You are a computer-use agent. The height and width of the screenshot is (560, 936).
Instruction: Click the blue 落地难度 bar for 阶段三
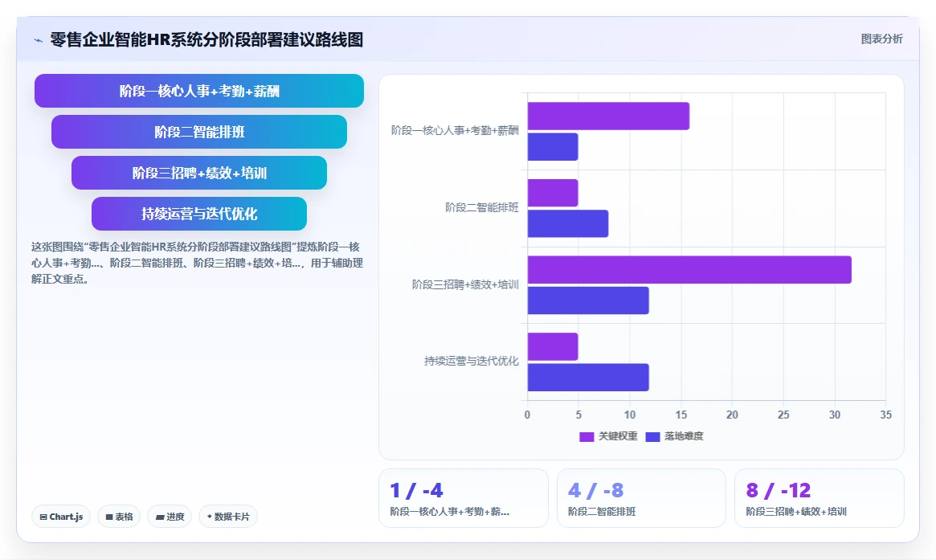(588, 300)
